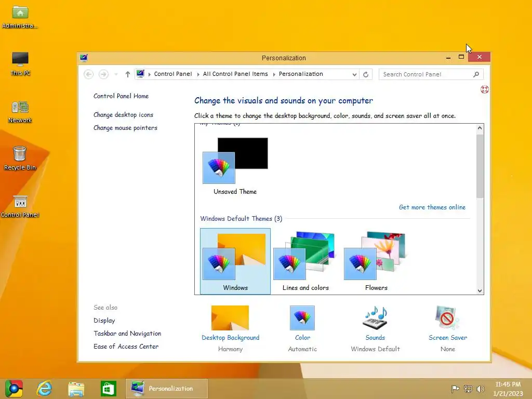Screen dimensions: 532x399
Task: Open Action Center flag tray icon
Action: [x=455, y=389]
